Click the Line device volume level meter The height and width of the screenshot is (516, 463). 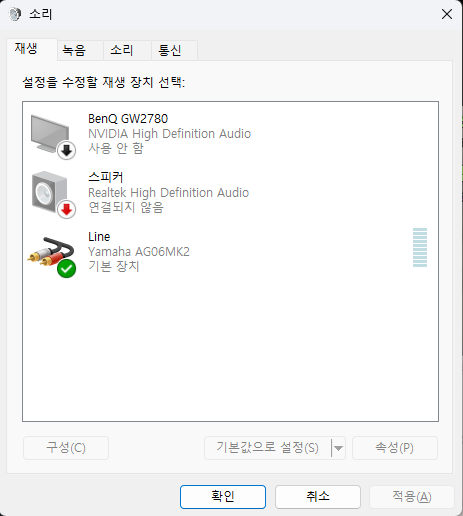[420, 248]
